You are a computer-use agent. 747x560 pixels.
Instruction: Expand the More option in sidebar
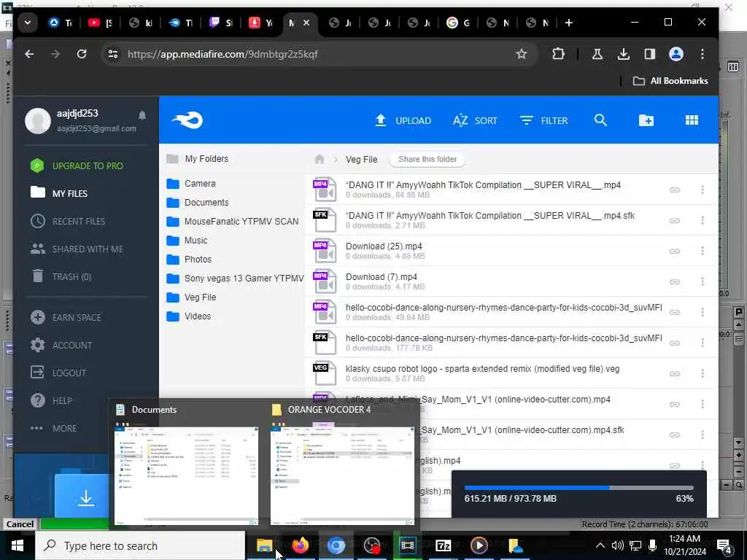click(53, 428)
